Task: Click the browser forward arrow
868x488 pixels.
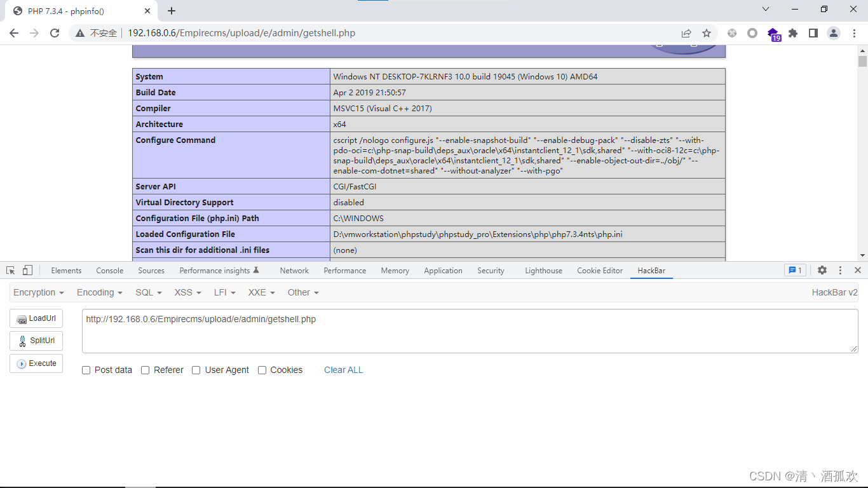Action: [x=34, y=33]
